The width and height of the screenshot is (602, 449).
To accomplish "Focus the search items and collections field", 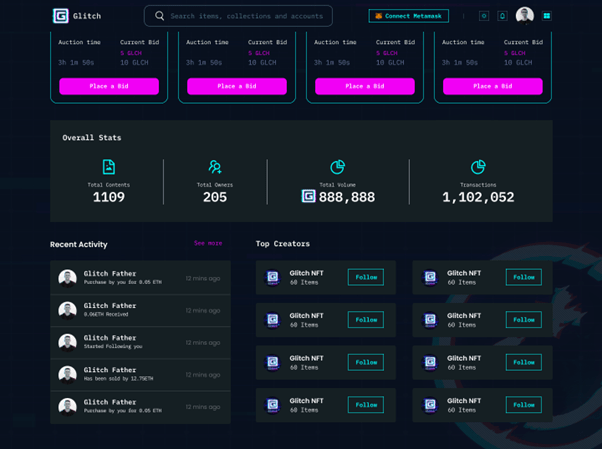I will point(245,16).
